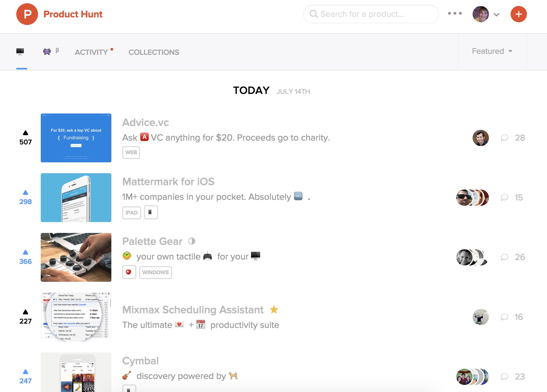The width and height of the screenshot is (547, 392).
Task: Open the Featured dropdown filter
Action: [x=491, y=51]
